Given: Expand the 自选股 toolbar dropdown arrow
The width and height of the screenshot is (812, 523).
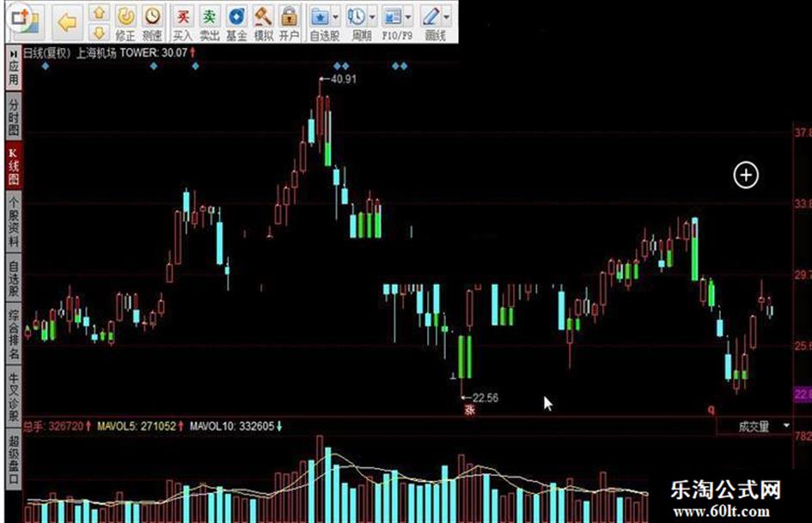Looking at the screenshot, I should [336, 18].
